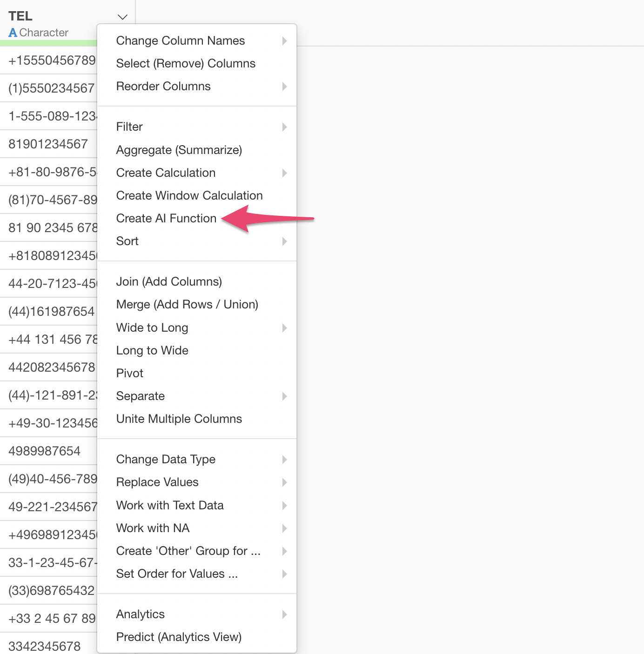644x654 pixels.
Task: Open Change Data Type submenu
Action: pos(166,460)
